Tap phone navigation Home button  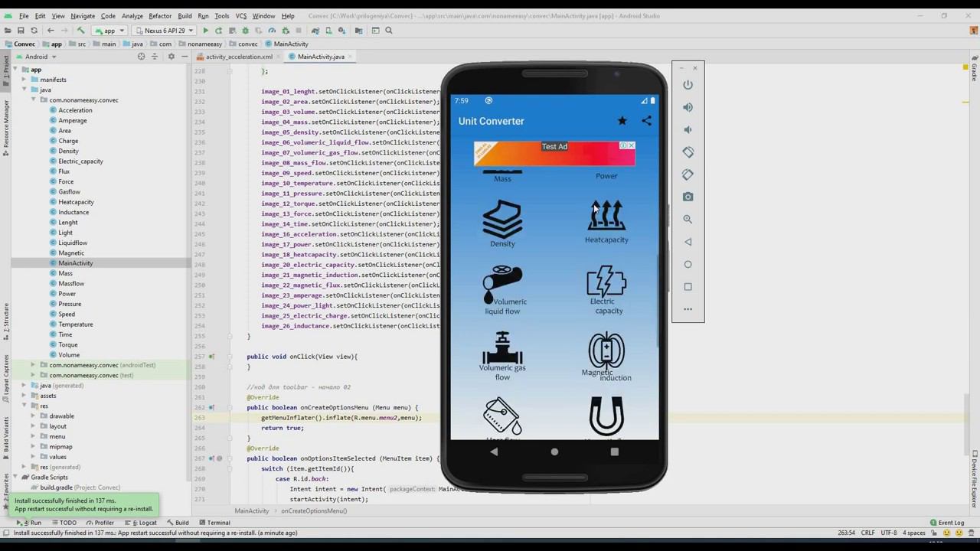pyautogui.click(x=554, y=452)
